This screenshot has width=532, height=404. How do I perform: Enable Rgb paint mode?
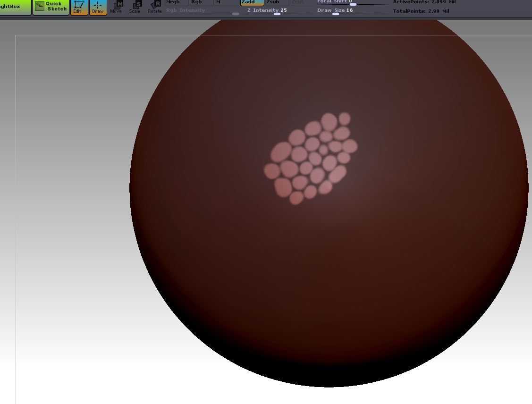(201, 2)
